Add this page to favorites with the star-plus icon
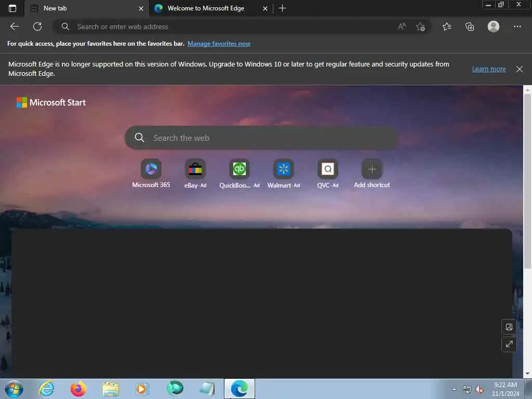This screenshot has height=399, width=532. point(420,26)
